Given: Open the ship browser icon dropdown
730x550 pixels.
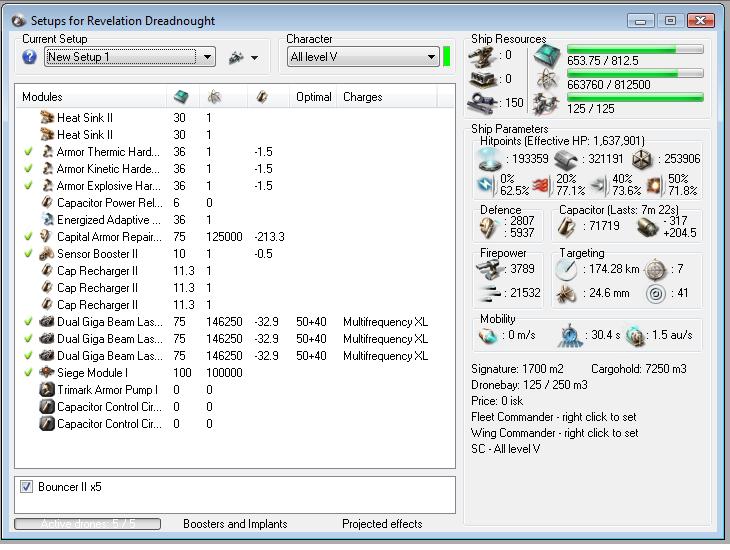Looking at the screenshot, I should 243,58.
